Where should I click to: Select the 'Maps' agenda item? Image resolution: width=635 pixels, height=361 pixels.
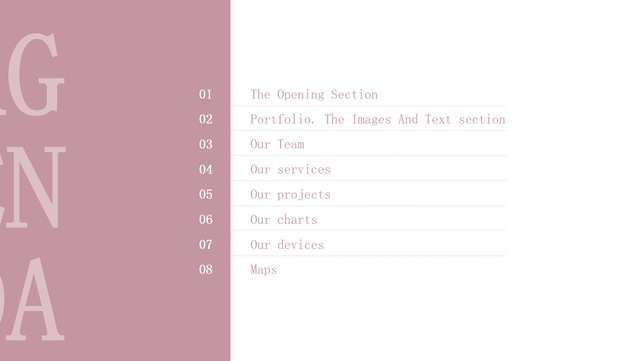tap(263, 270)
